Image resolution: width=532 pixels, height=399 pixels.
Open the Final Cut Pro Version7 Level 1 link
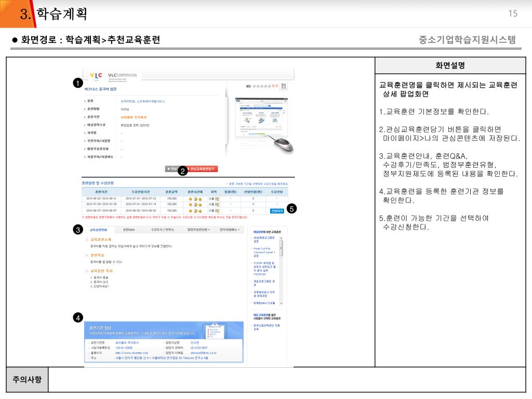[x=264, y=252]
